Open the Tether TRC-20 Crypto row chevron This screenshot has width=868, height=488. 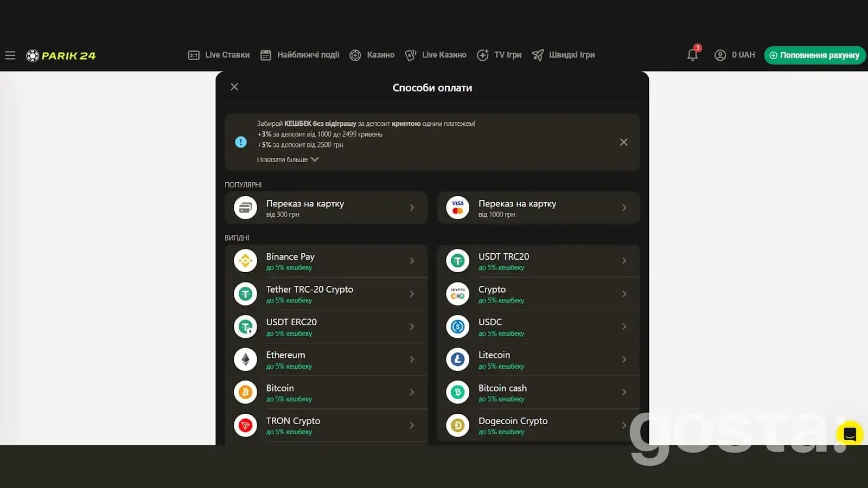(x=412, y=294)
